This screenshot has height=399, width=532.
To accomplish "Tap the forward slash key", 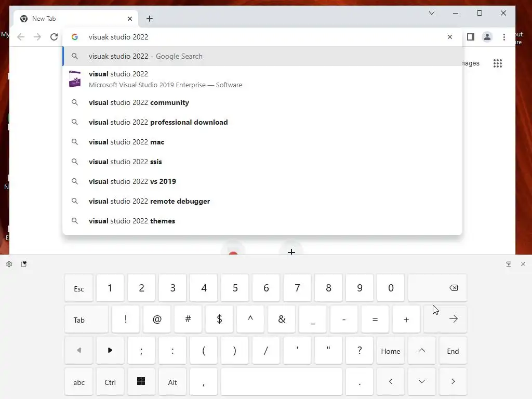I will point(266,351).
